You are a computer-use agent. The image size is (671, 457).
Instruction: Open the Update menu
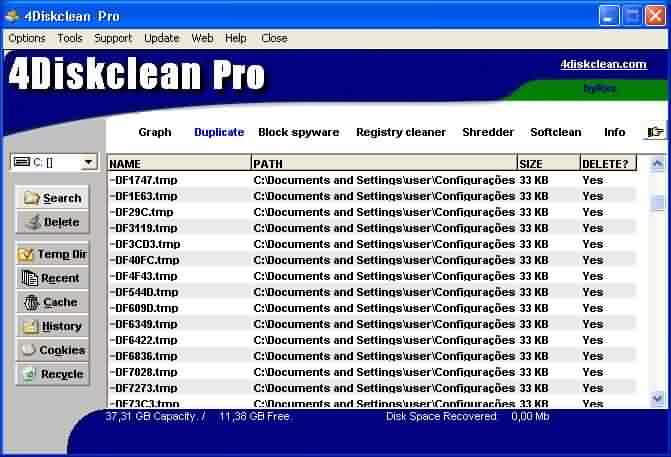tap(161, 38)
